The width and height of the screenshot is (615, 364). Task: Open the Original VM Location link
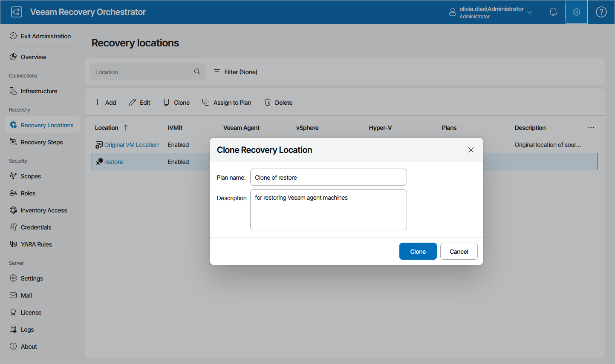pos(131,145)
